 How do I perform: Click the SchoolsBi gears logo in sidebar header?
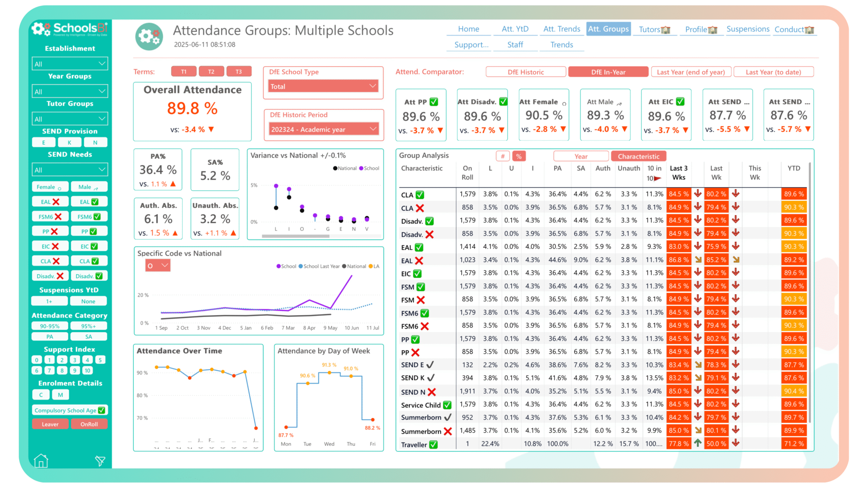pyautogui.click(x=41, y=28)
